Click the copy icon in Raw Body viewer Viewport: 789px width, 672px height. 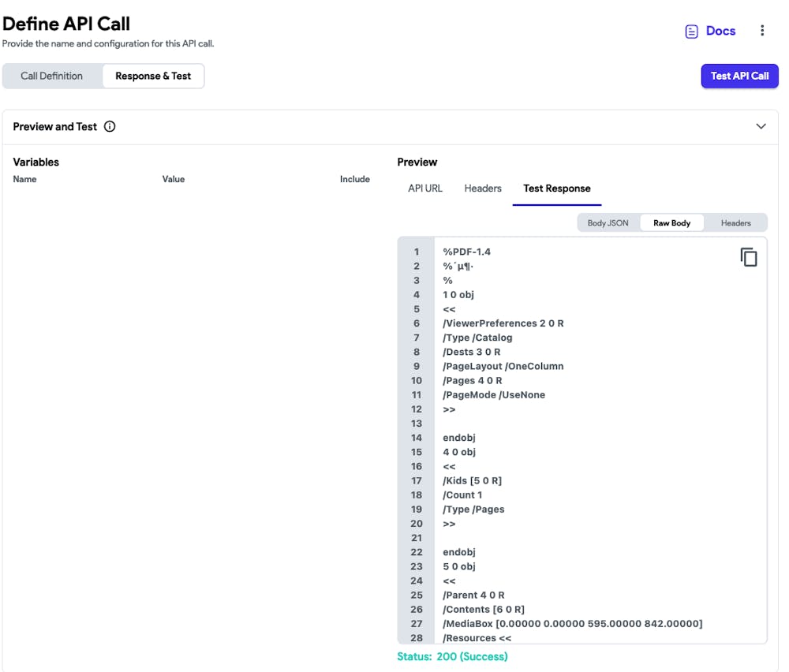(748, 256)
